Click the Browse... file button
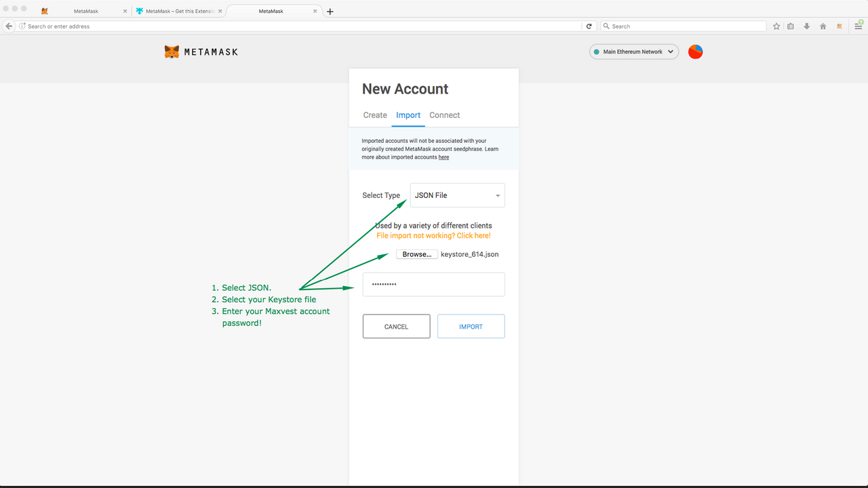Viewport: 868px width, 488px height. pos(417,254)
